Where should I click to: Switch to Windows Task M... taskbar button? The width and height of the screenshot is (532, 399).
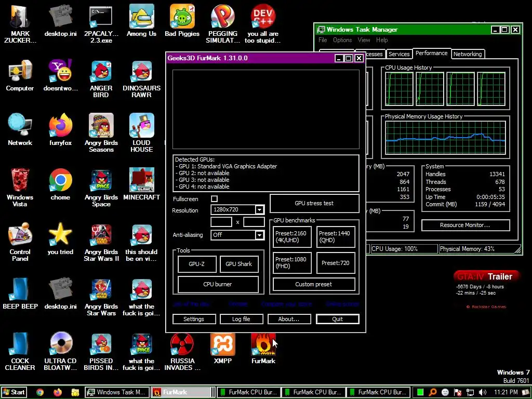tap(117, 392)
